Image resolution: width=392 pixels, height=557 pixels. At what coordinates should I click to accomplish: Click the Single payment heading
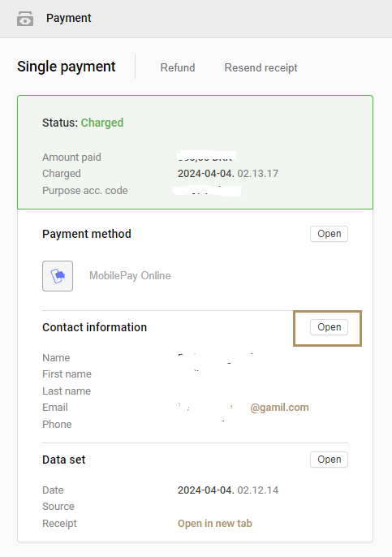pyautogui.click(x=67, y=67)
